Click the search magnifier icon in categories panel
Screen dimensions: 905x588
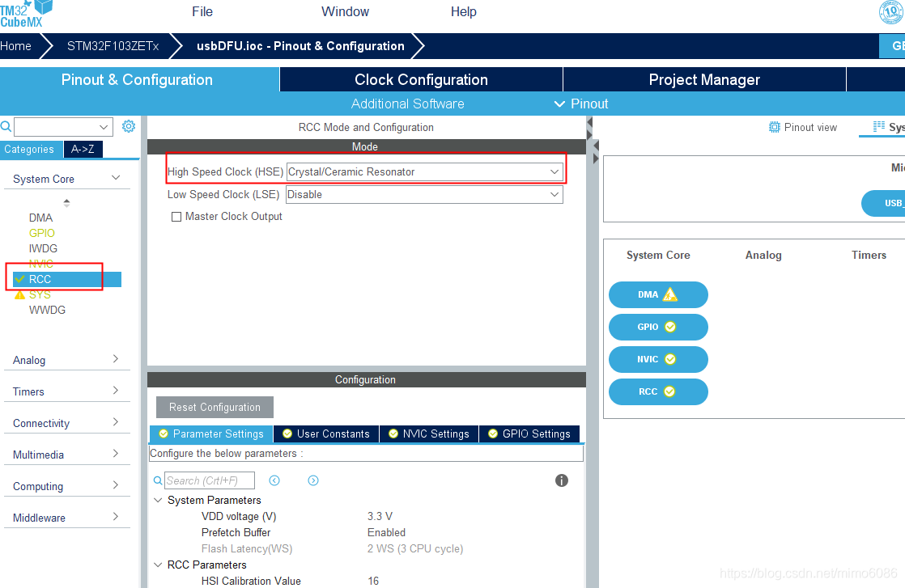tap(6, 126)
